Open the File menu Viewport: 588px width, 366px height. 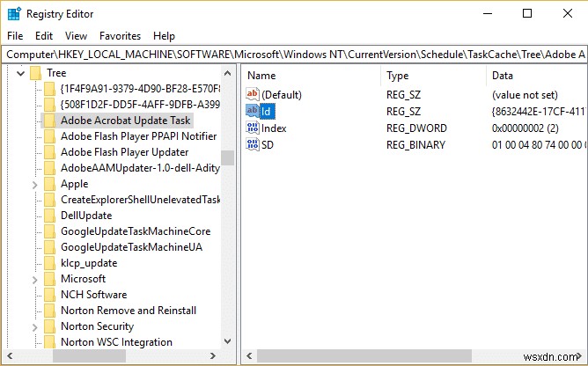tap(15, 36)
